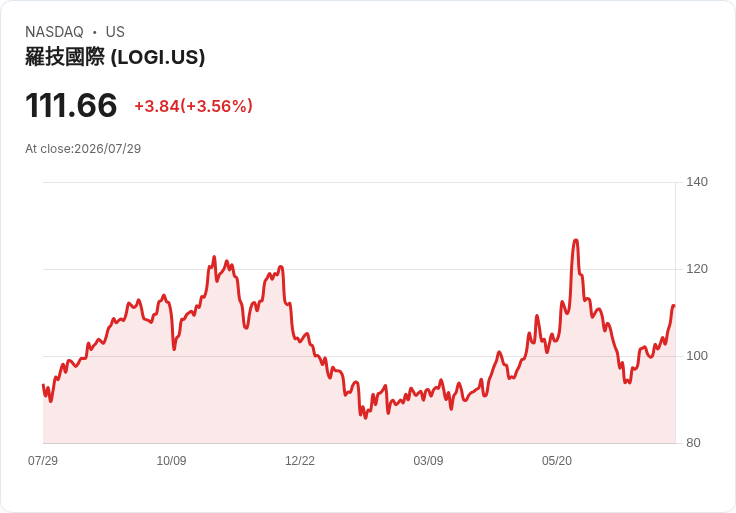Viewport: 736px width, 513px height.
Task: Click the 10/09 x-axis date label
Action: [171, 460]
